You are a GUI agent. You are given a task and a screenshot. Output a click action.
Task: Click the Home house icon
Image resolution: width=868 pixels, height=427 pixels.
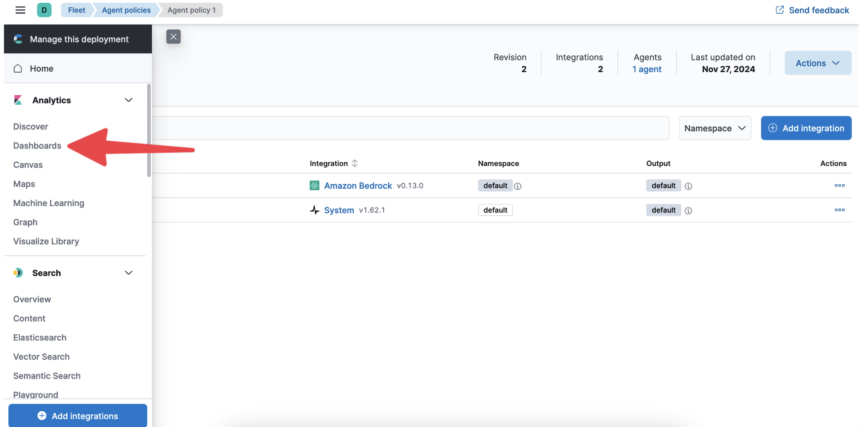(18, 69)
